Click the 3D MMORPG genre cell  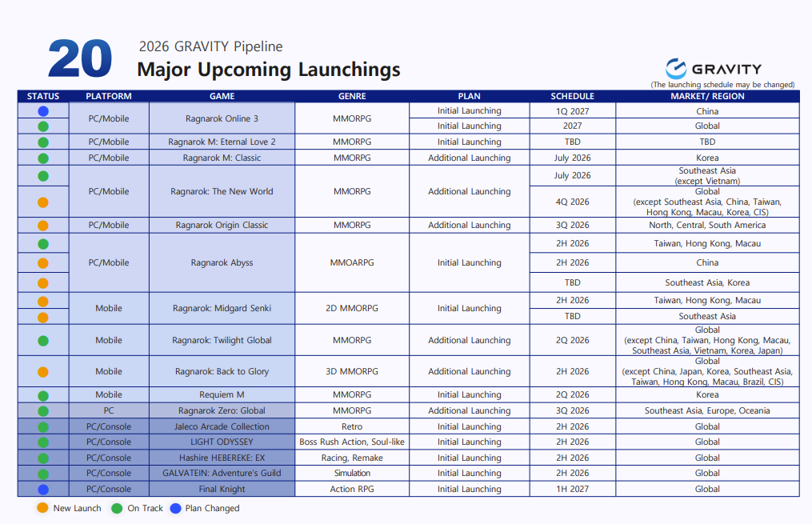(x=352, y=372)
